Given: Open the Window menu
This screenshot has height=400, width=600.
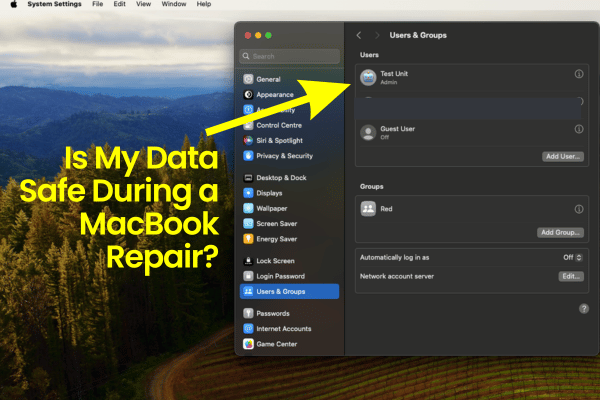Looking at the screenshot, I should [x=174, y=4].
